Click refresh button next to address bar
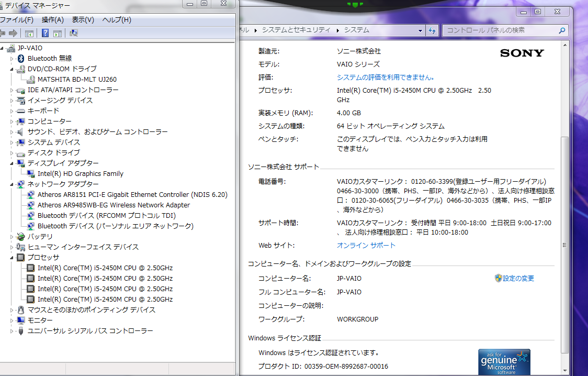 click(x=432, y=30)
